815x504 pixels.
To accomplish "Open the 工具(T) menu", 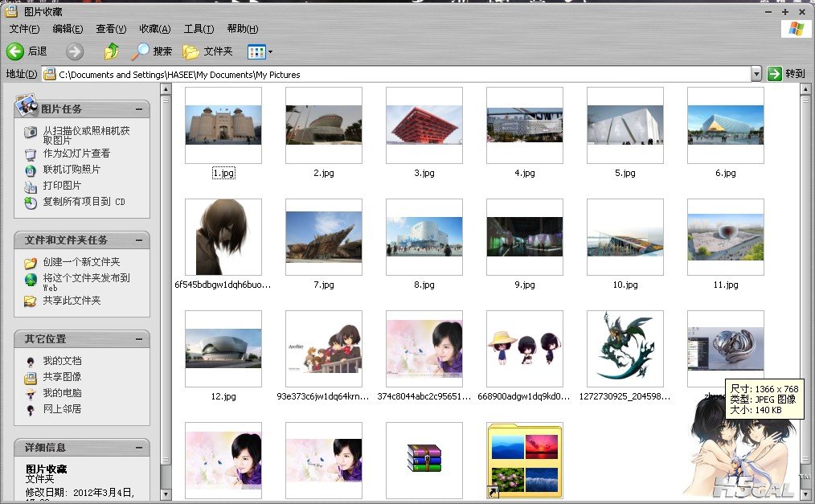I will 199,29.
